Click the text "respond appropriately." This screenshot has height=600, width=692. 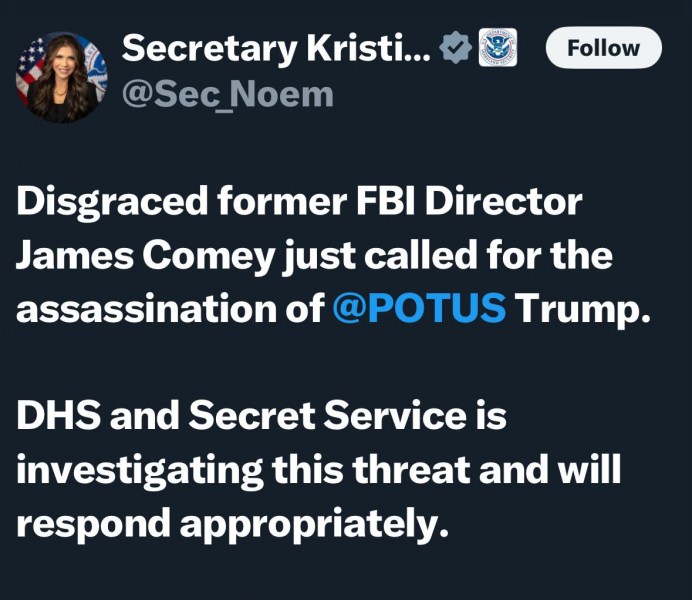(x=230, y=522)
